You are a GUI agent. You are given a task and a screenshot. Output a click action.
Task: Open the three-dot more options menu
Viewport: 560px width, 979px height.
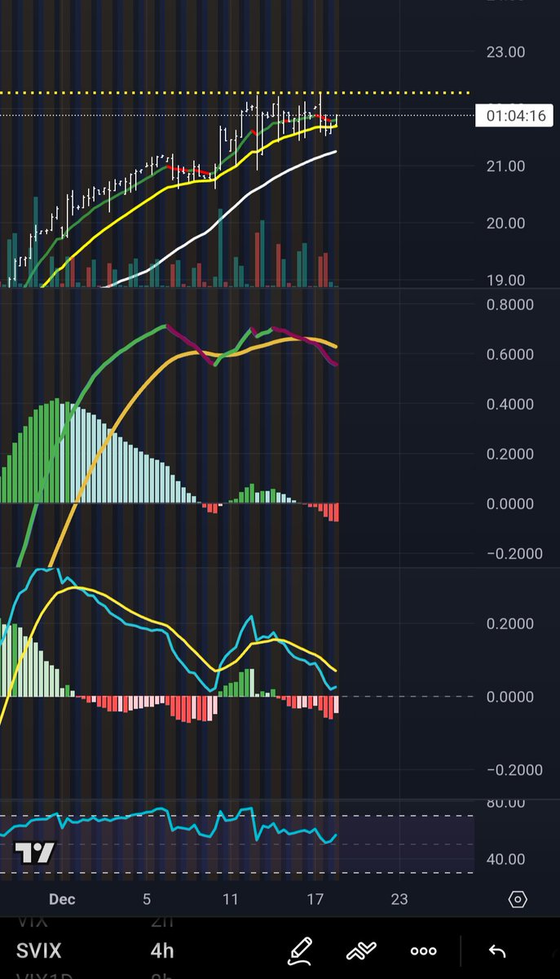(423, 951)
